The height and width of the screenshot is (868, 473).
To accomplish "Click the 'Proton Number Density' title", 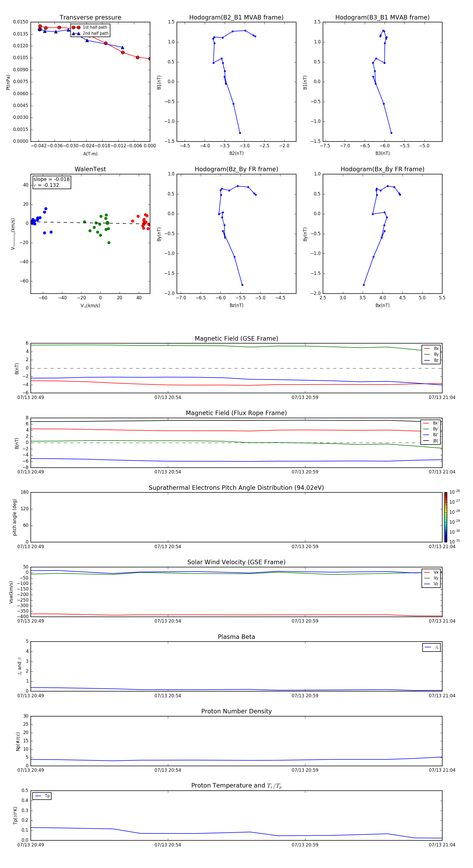I will click(x=236, y=711).
